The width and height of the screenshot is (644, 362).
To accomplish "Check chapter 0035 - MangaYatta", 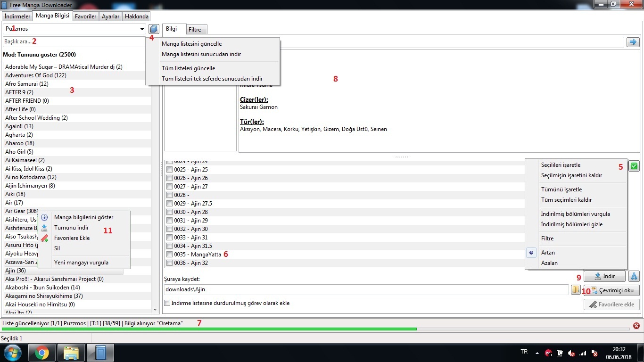I will click(x=170, y=255).
